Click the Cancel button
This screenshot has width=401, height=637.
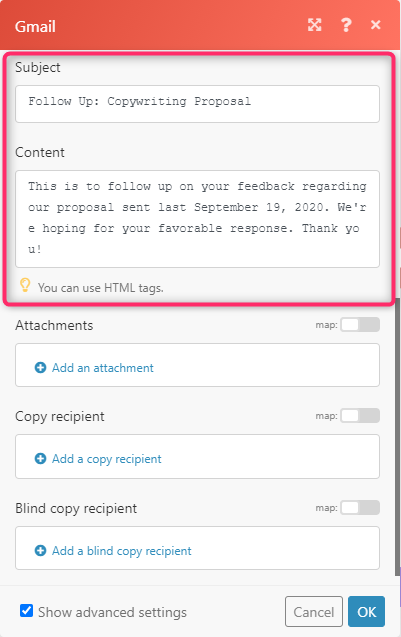point(314,611)
